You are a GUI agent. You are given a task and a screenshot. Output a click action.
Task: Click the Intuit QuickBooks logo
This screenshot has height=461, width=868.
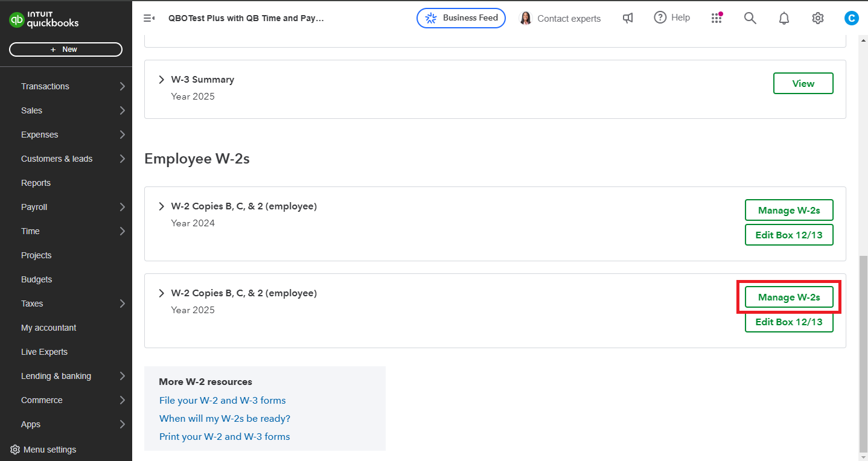44,17
